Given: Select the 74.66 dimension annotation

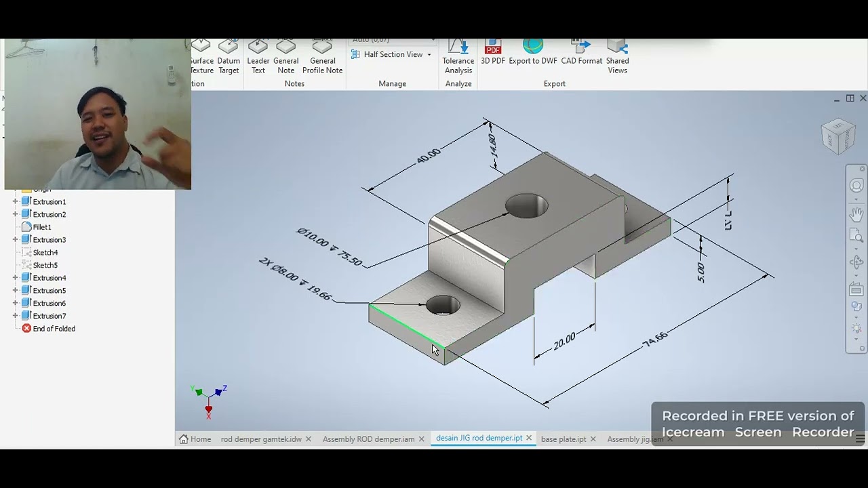Looking at the screenshot, I should click(655, 340).
